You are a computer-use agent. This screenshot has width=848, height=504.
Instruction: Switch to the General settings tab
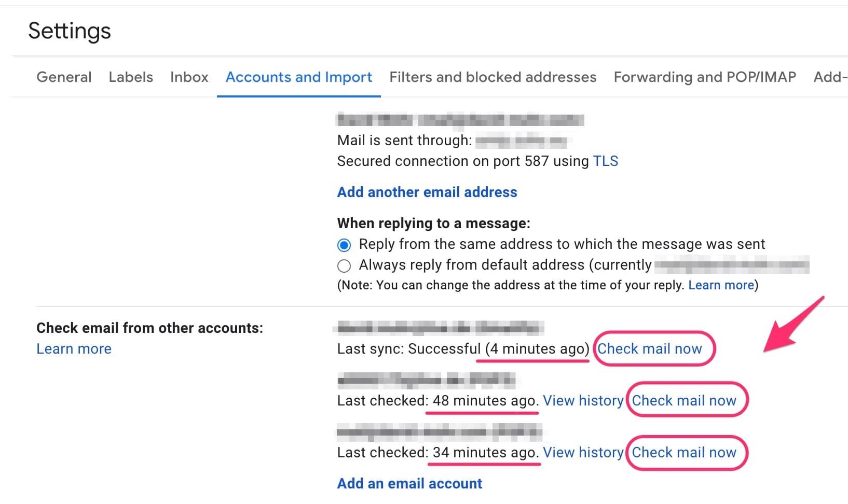[x=63, y=77]
